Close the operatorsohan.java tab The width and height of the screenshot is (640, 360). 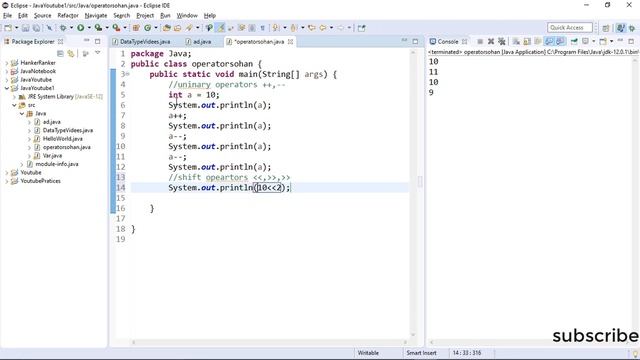(x=290, y=42)
